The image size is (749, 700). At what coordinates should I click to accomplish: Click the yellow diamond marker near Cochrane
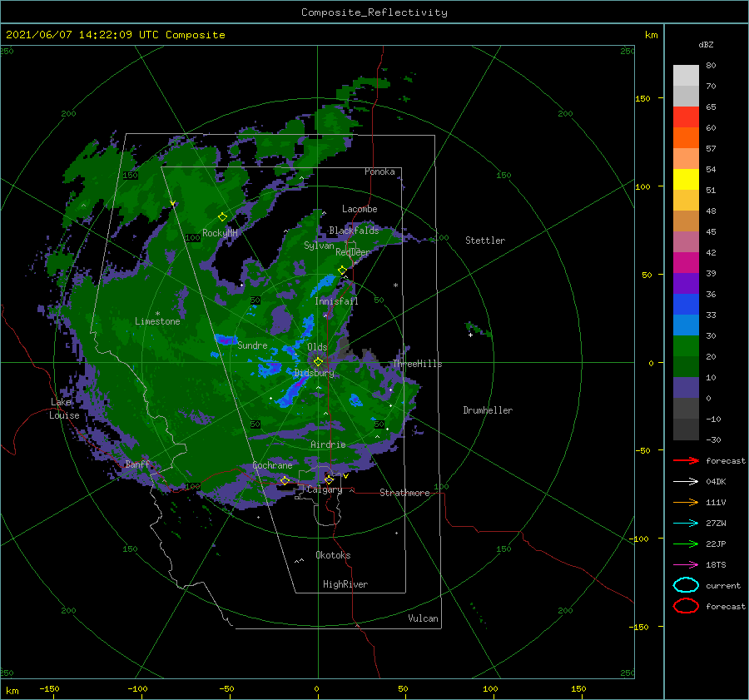tap(285, 480)
